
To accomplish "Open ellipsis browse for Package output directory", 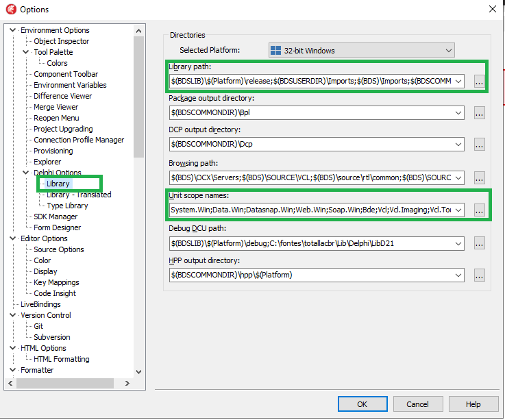I will pyautogui.click(x=479, y=113).
